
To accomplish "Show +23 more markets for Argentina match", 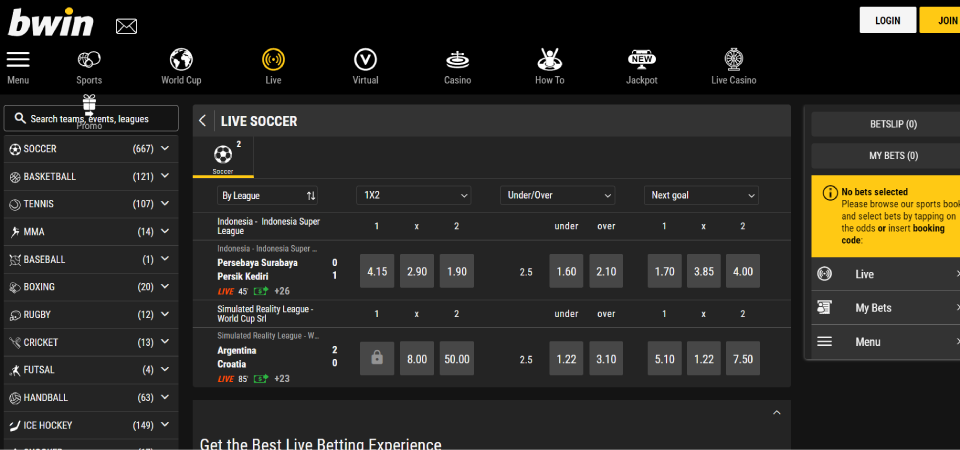I will point(282,379).
